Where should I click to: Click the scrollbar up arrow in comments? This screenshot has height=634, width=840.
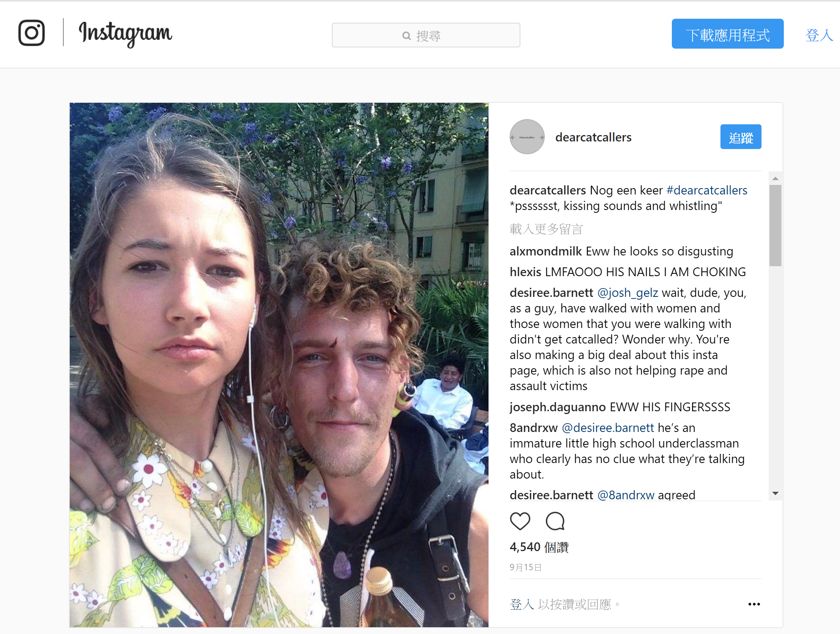[775, 179]
